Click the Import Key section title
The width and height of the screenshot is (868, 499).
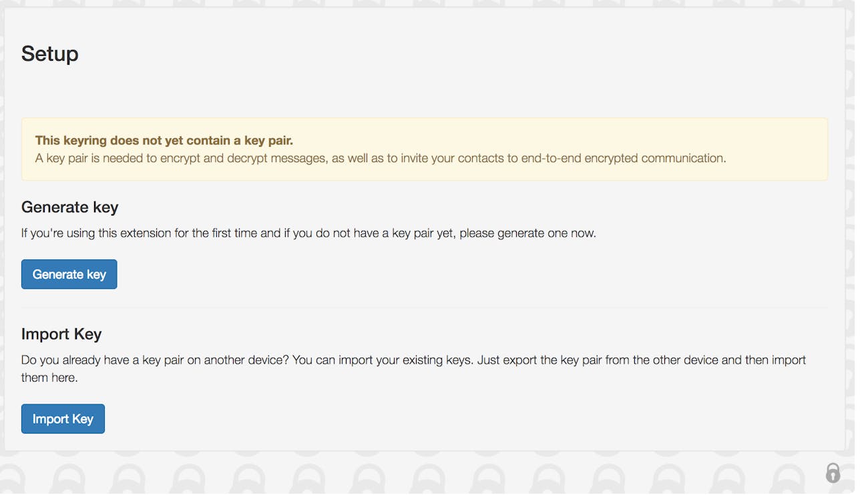tap(61, 334)
